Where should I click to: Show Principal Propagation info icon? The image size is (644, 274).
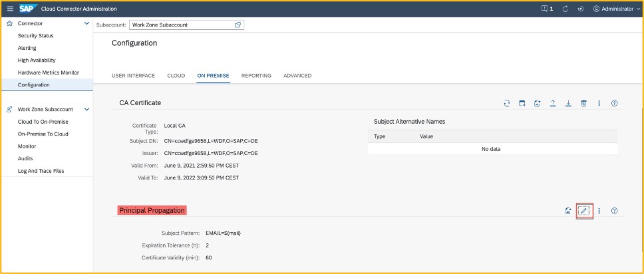(x=599, y=211)
